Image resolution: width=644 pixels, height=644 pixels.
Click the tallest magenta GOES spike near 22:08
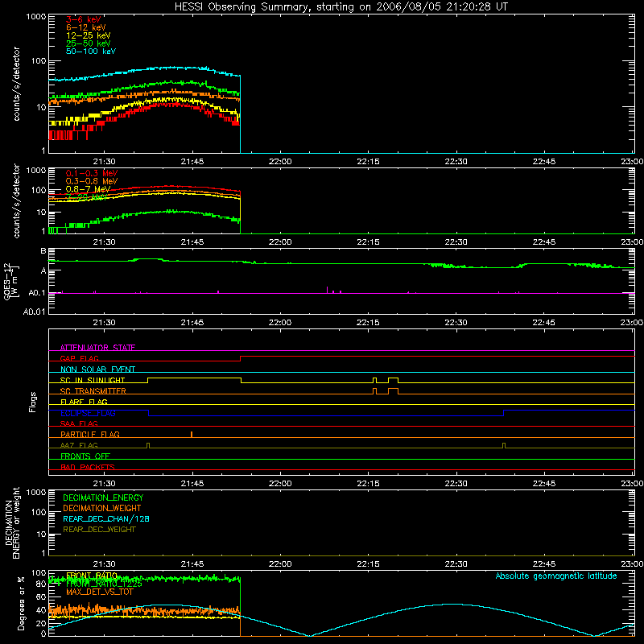(327, 290)
